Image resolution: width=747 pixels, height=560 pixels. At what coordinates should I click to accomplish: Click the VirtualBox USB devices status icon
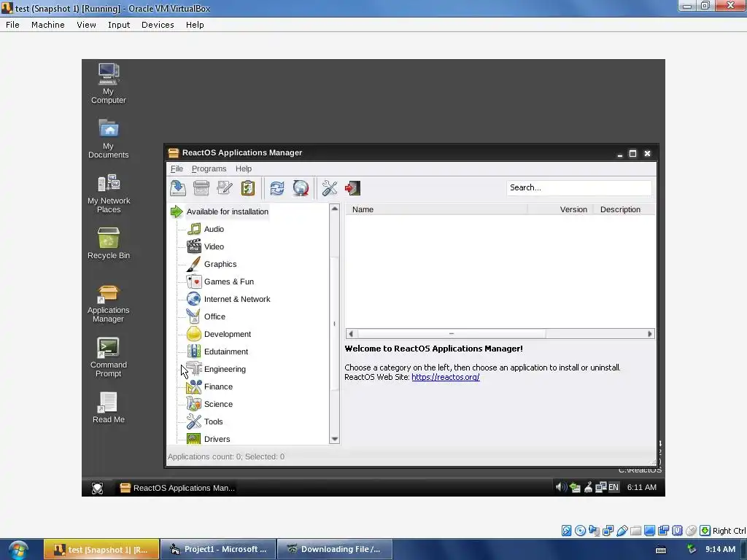pos(622,531)
